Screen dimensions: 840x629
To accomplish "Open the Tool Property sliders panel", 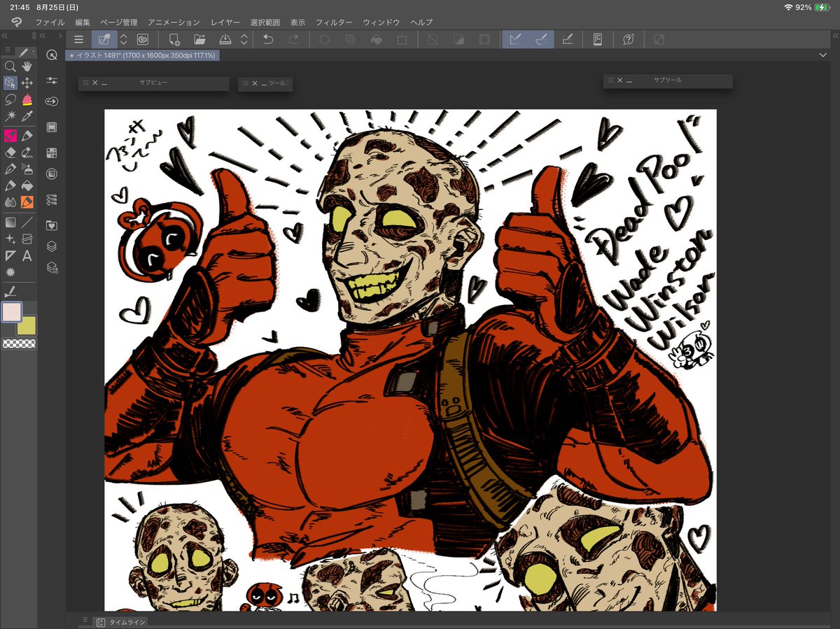I will click(51, 80).
